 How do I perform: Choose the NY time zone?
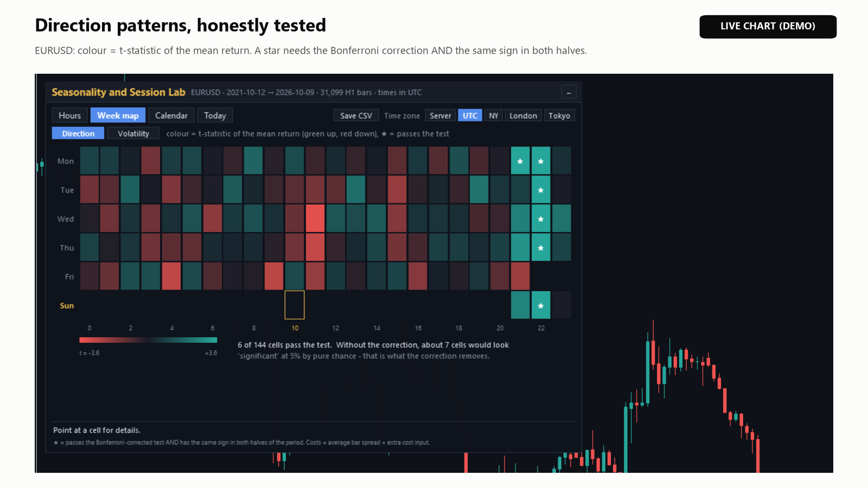point(494,115)
